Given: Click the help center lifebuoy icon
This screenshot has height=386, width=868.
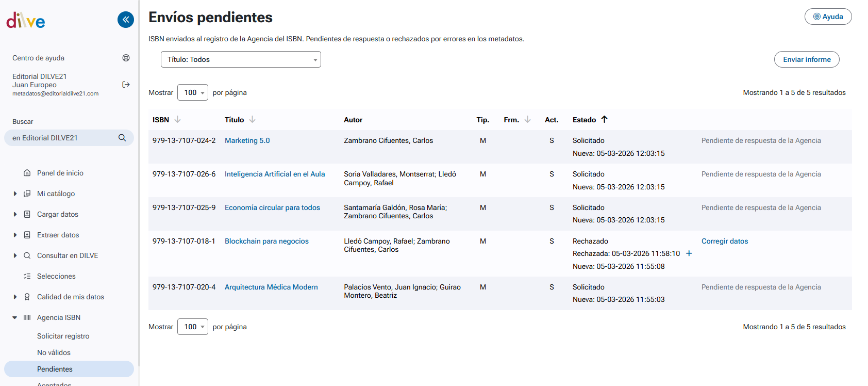Looking at the screenshot, I should 126,58.
